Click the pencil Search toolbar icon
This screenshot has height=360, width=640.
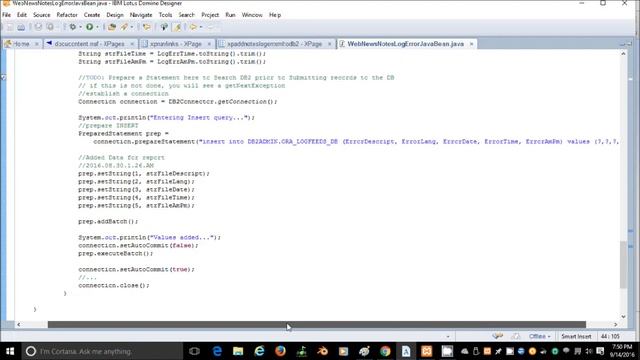click(x=124, y=27)
